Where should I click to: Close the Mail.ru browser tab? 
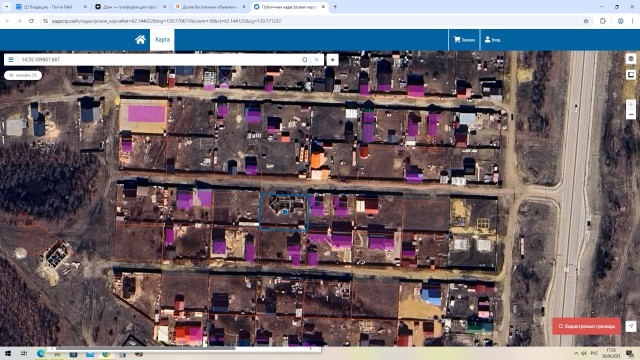pyautogui.click(x=85, y=7)
